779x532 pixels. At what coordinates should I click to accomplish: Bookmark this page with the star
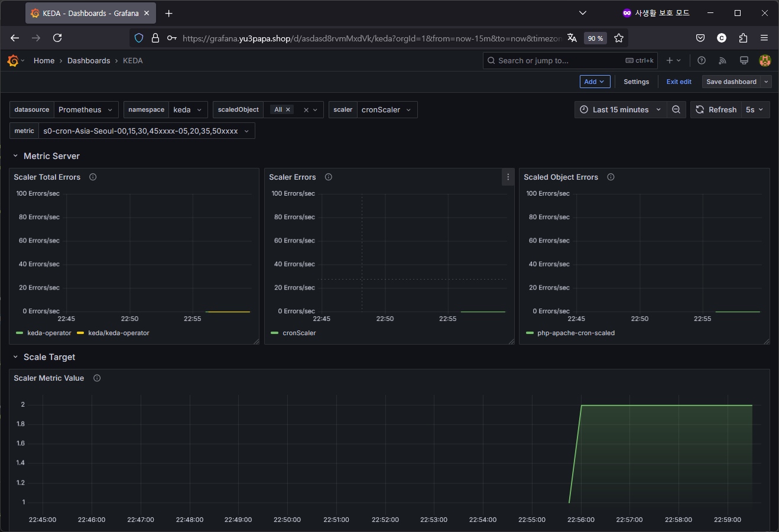tap(619, 38)
